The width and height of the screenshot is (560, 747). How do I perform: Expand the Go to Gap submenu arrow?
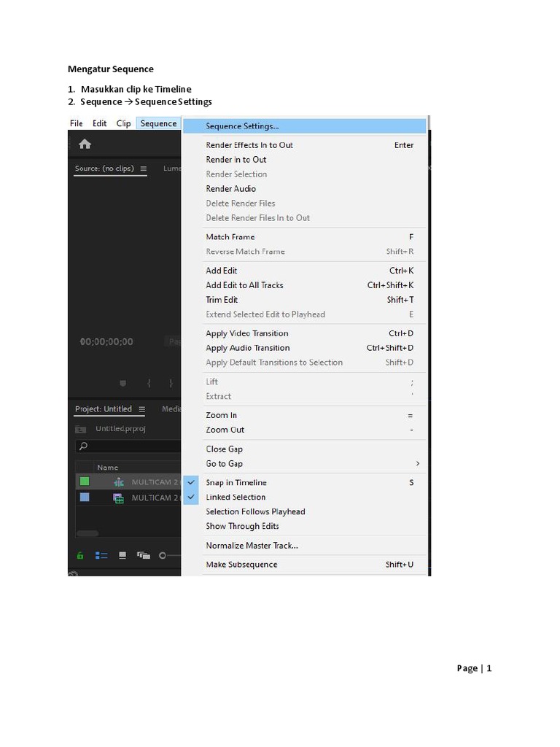(418, 463)
